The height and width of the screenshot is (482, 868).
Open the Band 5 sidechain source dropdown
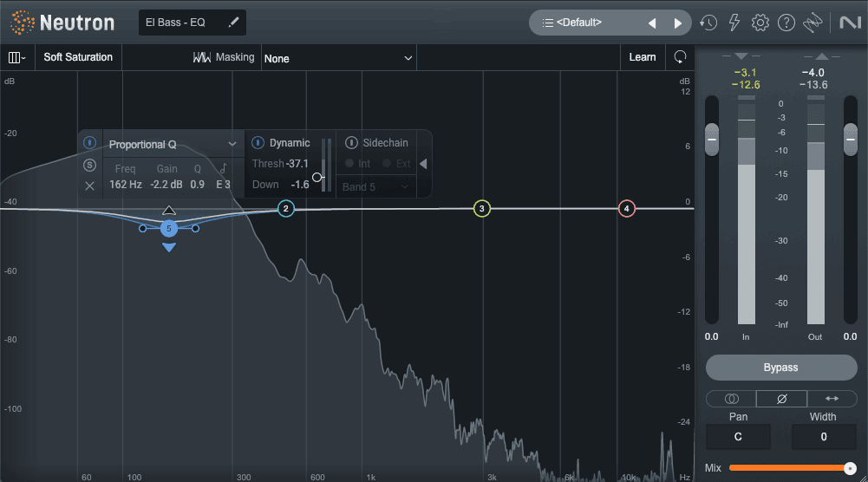point(375,187)
